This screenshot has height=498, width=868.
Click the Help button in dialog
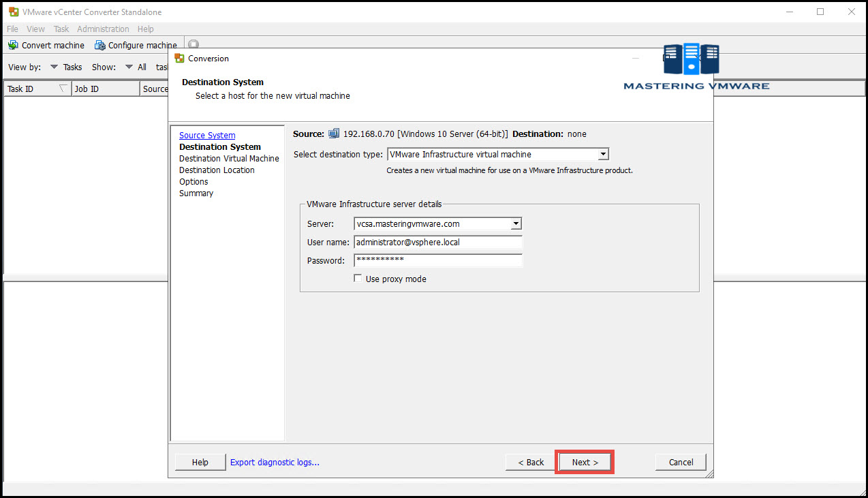pos(200,462)
